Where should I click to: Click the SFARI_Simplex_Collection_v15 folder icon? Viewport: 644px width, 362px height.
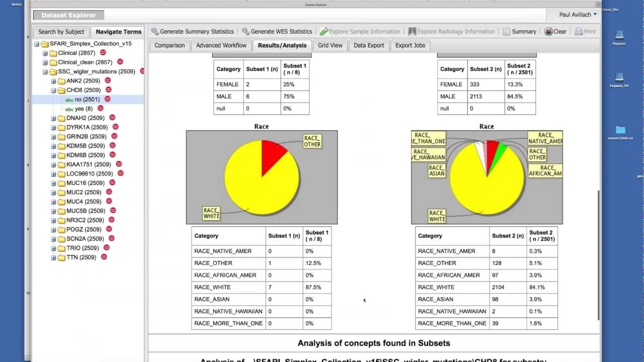(x=45, y=44)
